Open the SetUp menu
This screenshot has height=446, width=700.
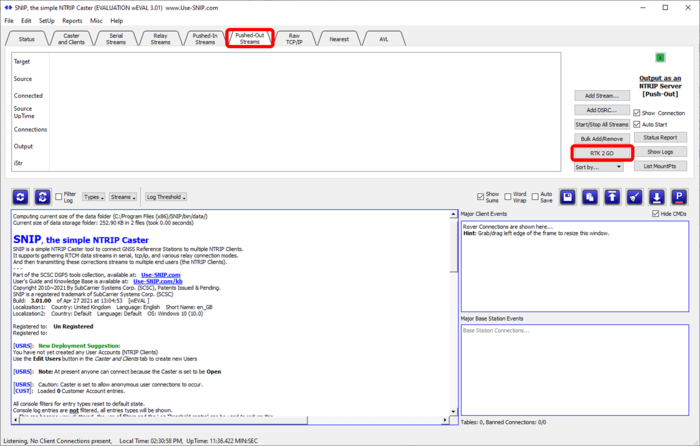coord(46,21)
